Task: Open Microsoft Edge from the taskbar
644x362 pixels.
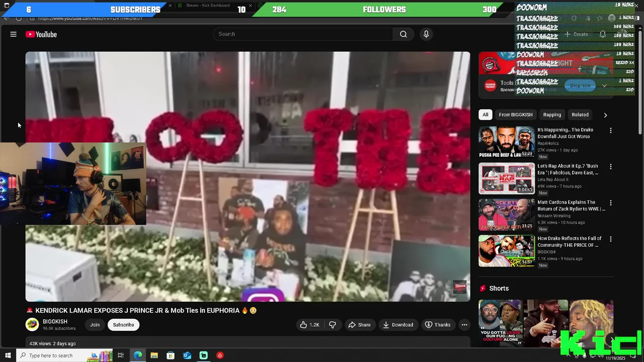Action: tap(138, 355)
